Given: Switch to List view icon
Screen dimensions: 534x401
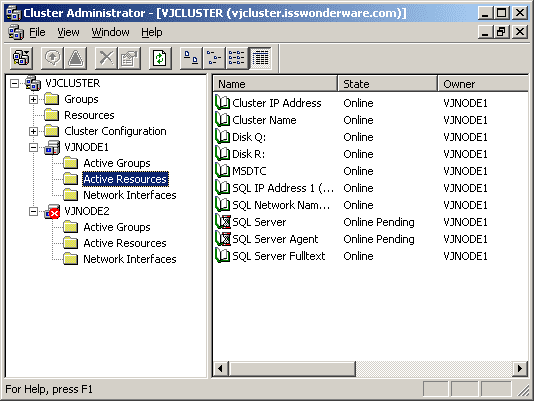Looking at the screenshot, I should (237, 58).
